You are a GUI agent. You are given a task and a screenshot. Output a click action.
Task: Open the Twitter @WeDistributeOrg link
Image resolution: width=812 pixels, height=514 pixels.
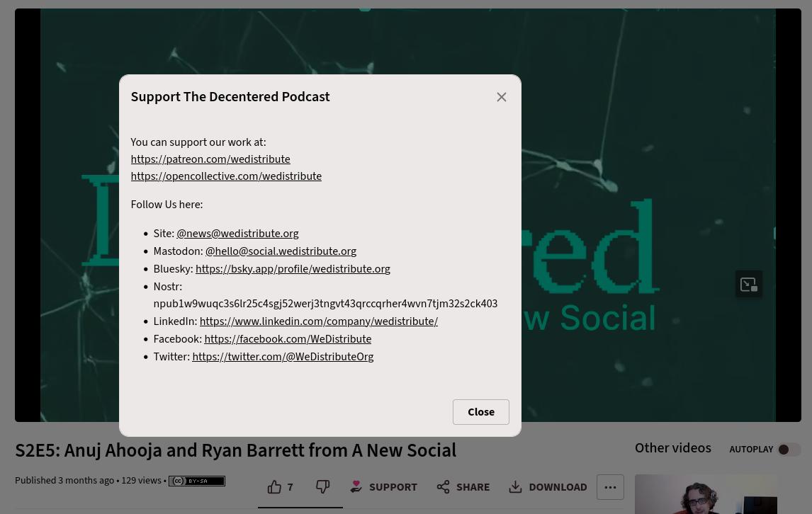283,357
